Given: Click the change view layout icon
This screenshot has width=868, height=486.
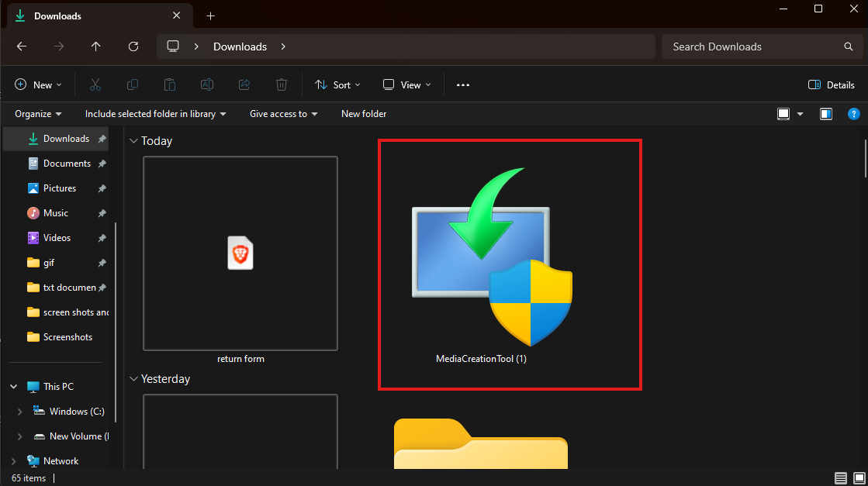Looking at the screenshot, I should click(x=783, y=114).
